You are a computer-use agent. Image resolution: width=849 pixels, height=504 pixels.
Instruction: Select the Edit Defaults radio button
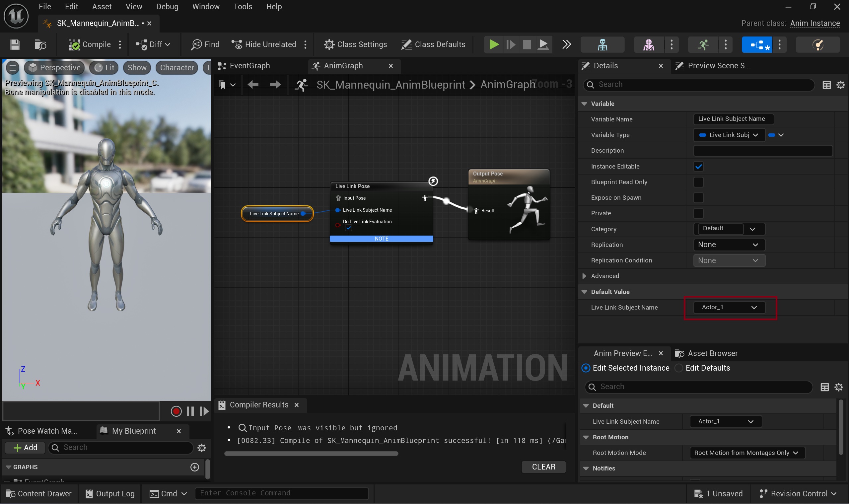pos(678,368)
